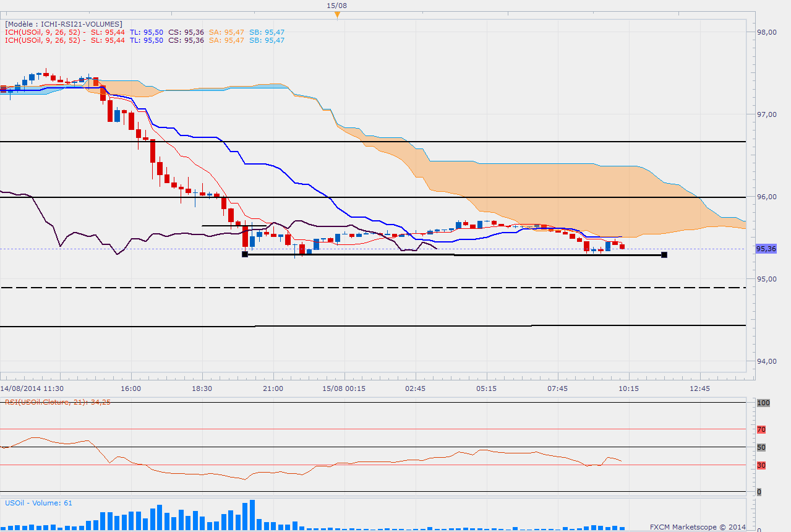
Task: Select the ICHI-RSI21-VOLUMES model label
Action: tap(63, 24)
